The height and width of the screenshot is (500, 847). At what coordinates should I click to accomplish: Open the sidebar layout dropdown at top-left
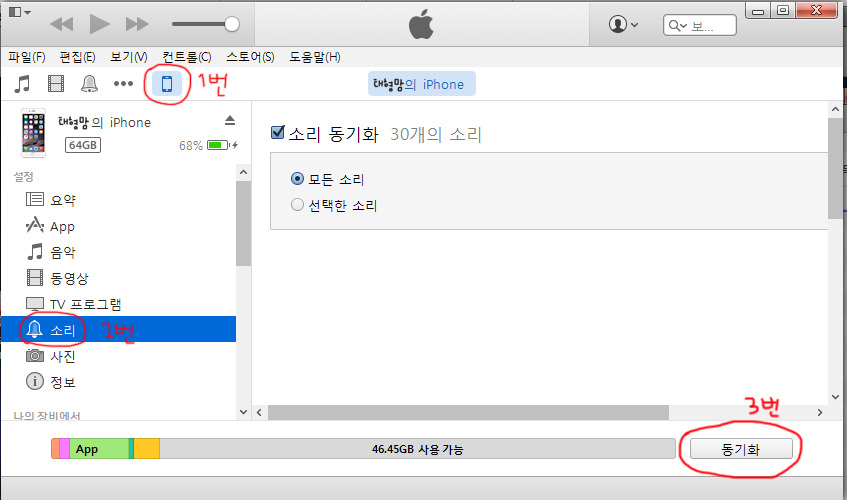pos(20,12)
